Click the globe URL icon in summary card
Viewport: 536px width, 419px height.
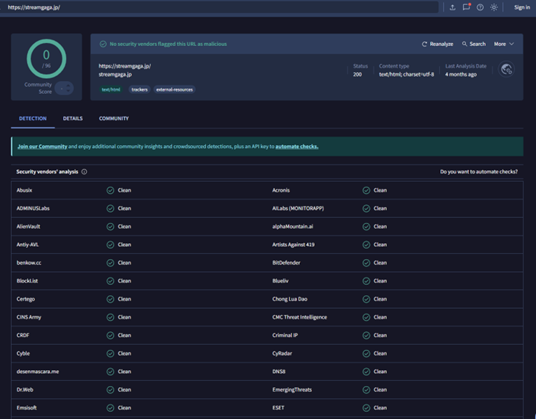click(x=506, y=69)
